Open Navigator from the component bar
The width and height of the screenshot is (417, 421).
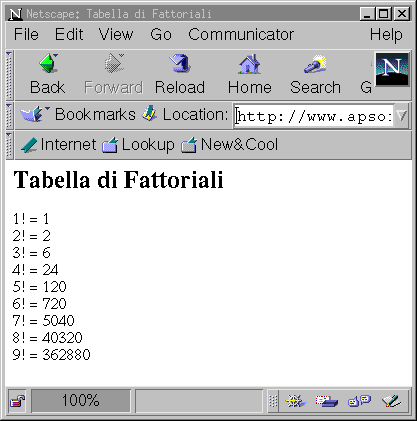point(295,401)
